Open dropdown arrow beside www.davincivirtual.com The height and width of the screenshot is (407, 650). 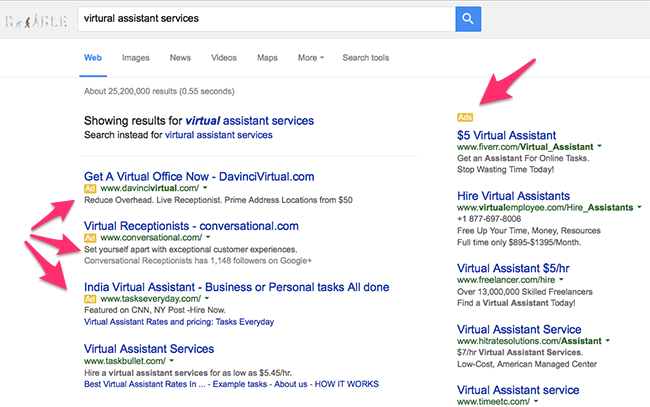point(205,188)
